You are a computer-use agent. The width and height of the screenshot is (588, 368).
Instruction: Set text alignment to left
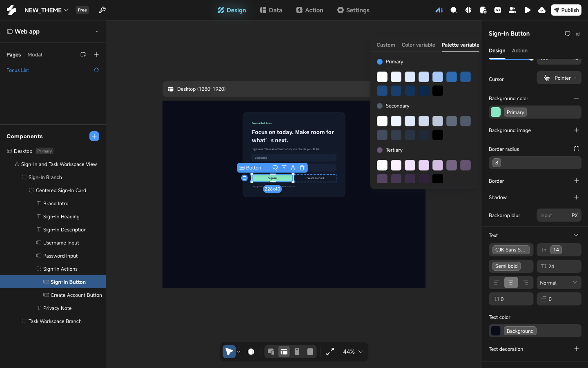coord(497,283)
